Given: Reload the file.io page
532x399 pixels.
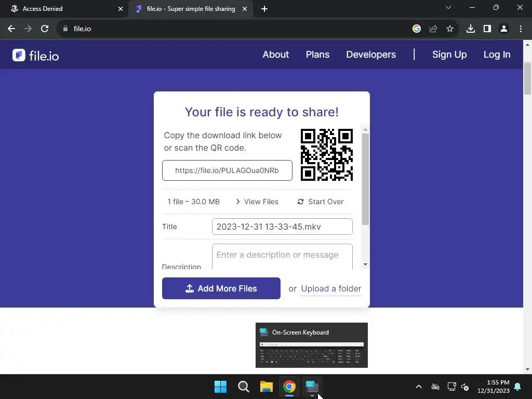Looking at the screenshot, I should pyautogui.click(x=45, y=29).
